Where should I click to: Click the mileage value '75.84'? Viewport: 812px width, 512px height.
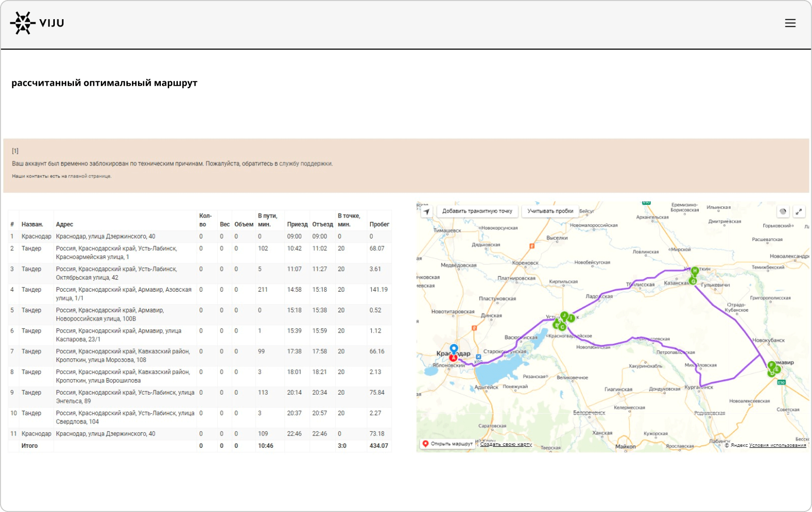(377, 393)
